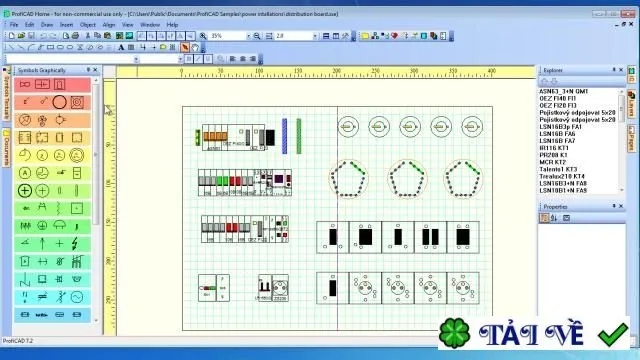The height and width of the screenshot is (360, 640).
Task: Select the Text tool letter A
Action: click(121, 47)
